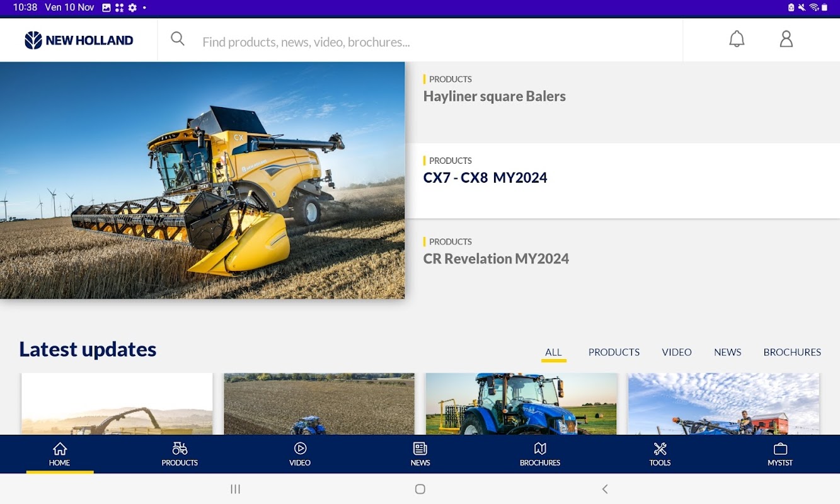Image resolution: width=840 pixels, height=504 pixels.
Task: Open News section in bottom navigation
Action: [x=420, y=454]
